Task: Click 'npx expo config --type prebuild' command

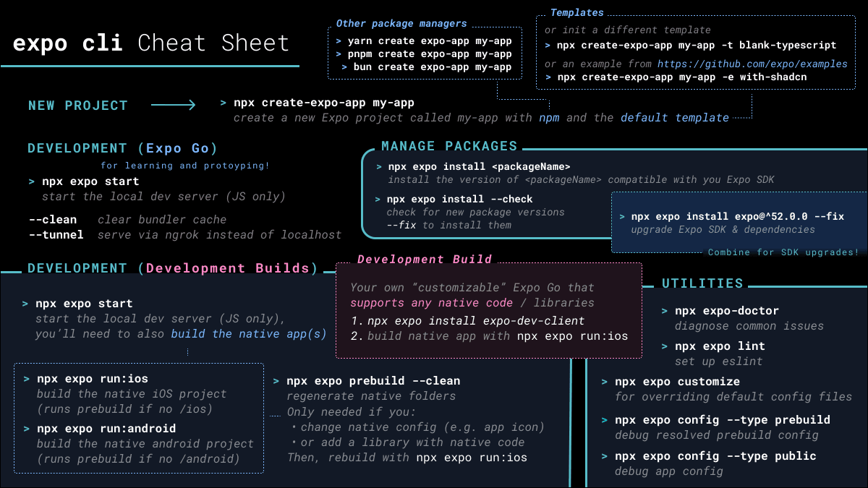Action: pyautogui.click(x=723, y=419)
